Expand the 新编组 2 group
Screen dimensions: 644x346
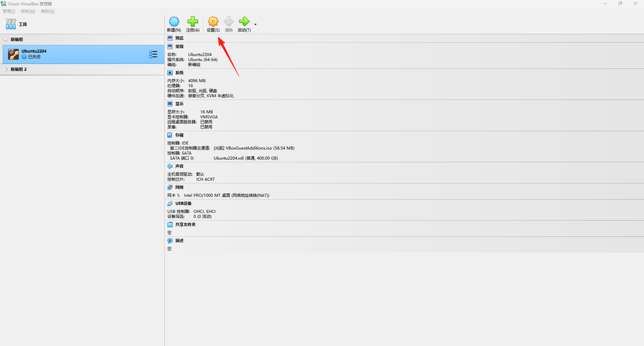[6, 69]
